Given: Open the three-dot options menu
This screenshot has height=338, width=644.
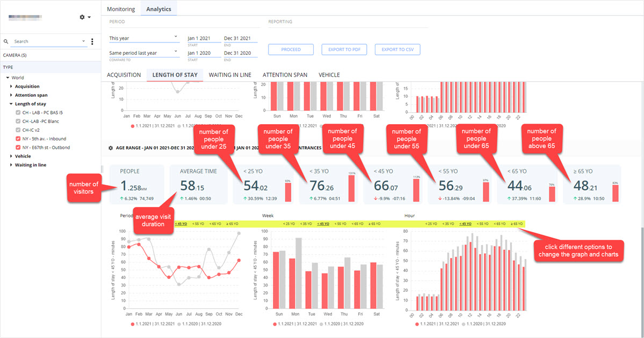Looking at the screenshot, I should point(92,41).
